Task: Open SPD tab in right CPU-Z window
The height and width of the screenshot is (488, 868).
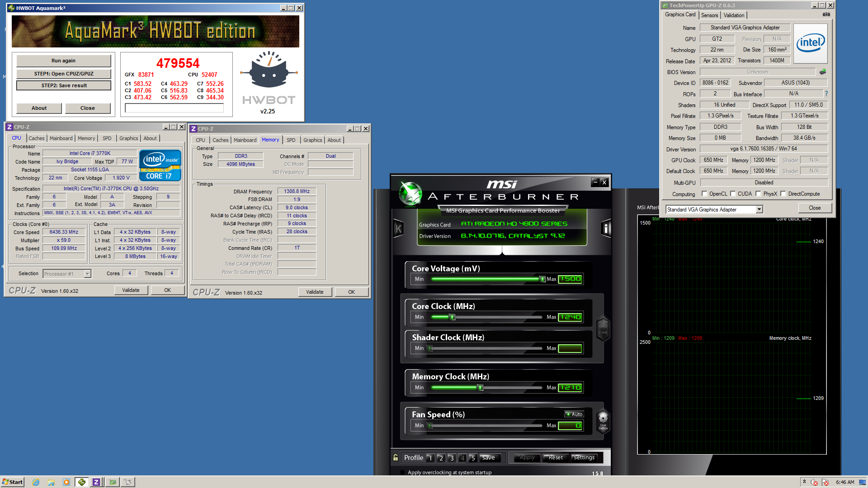Action: (291, 140)
